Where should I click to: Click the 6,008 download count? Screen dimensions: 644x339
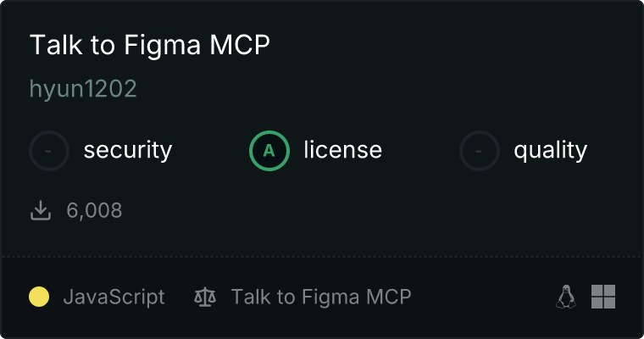tap(94, 210)
